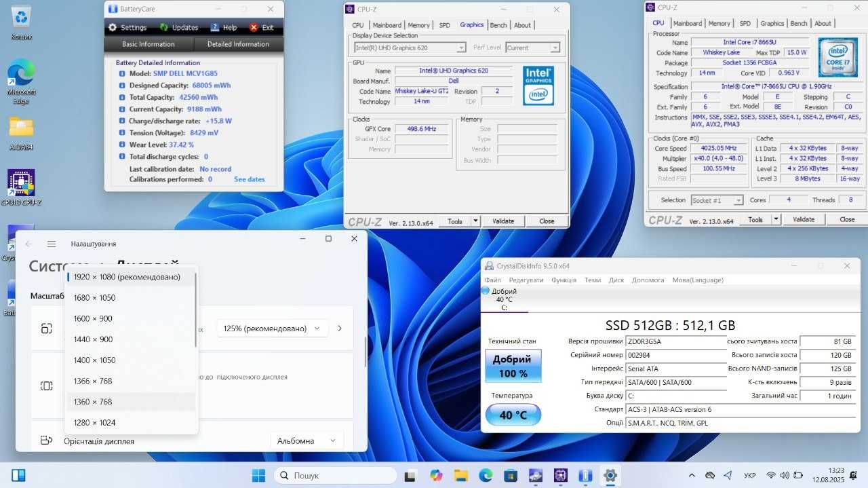The width and height of the screenshot is (868, 488).
Task: Expand Tools dropdown arrow in Graphics CPU-Z
Action: pyautogui.click(x=475, y=221)
